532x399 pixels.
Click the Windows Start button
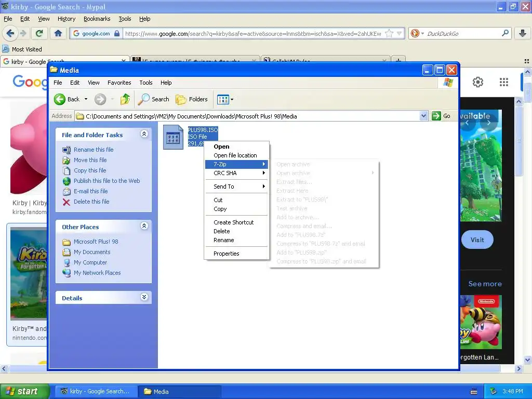[25, 391]
